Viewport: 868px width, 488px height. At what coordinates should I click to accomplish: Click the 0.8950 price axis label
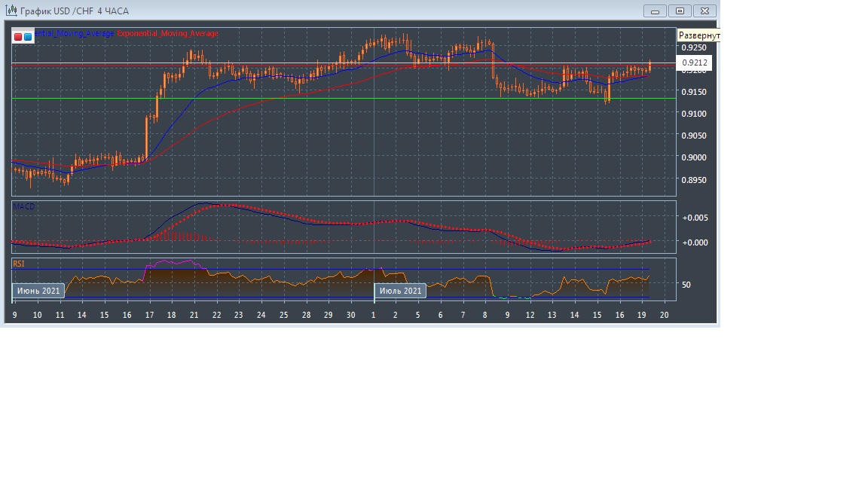click(x=693, y=180)
